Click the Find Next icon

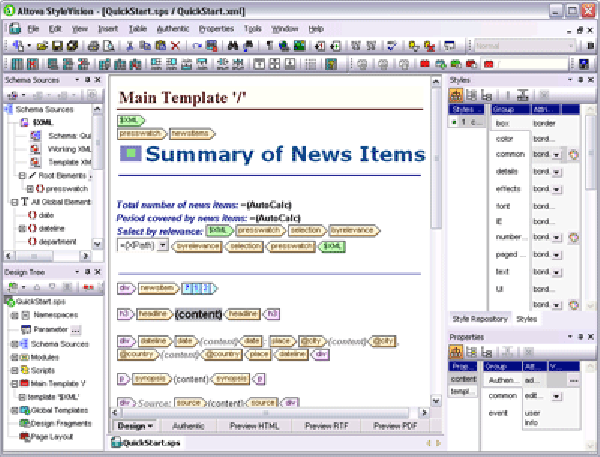248,46
